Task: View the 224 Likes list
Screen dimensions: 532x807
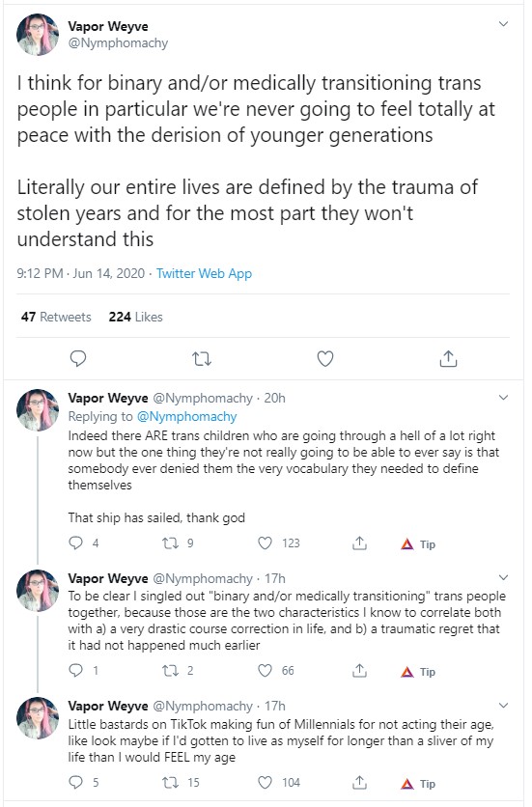Action: (x=135, y=317)
